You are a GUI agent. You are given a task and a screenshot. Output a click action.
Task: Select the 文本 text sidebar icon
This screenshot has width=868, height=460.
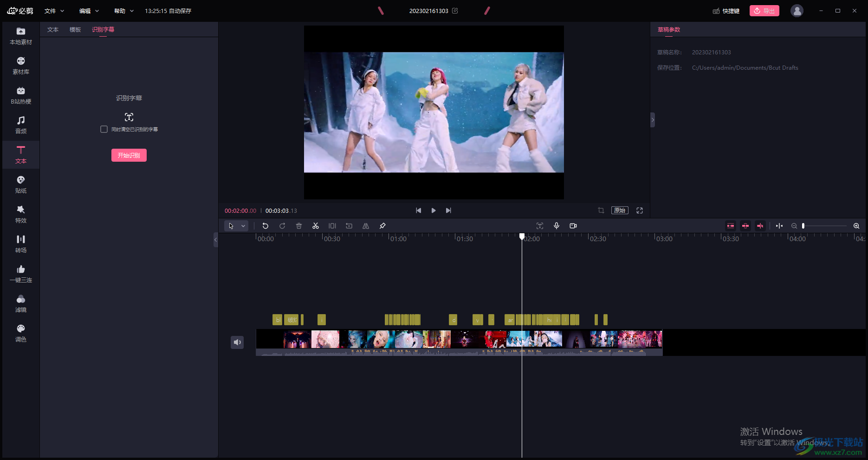pos(21,155)
